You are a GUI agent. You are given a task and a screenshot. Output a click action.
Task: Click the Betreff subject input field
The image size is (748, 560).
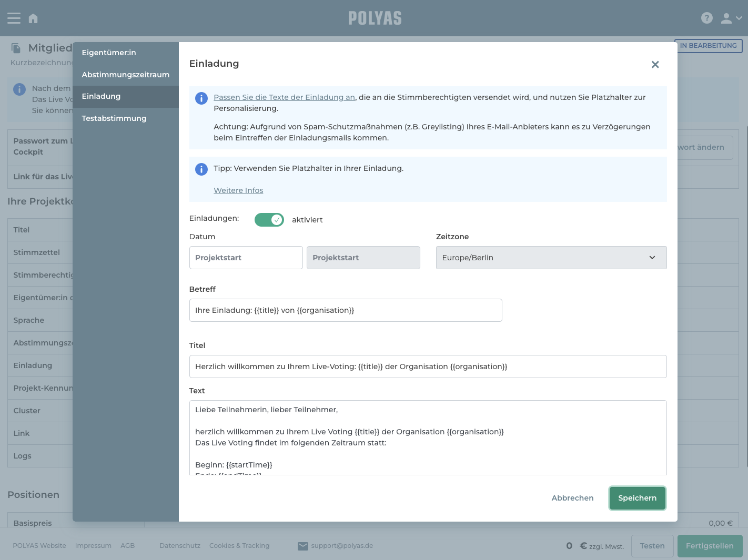pos(346,310)
